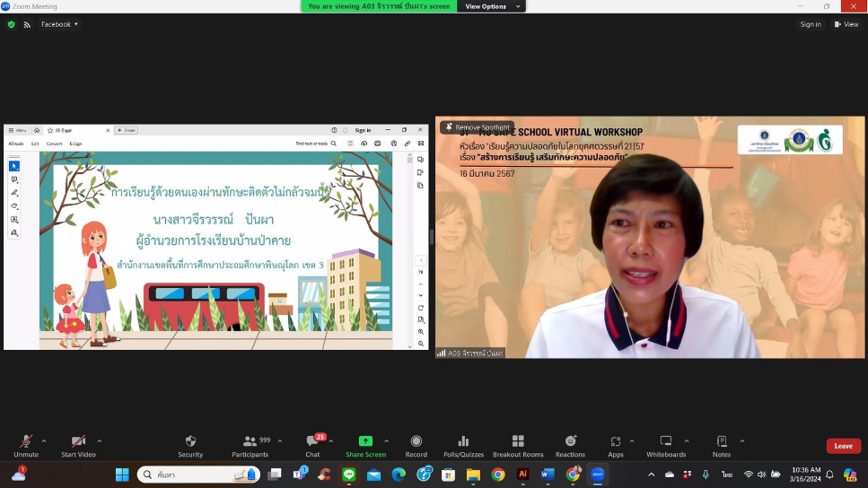Expand the arrow next to Notes
This screenshot has height=488, width=868.
[741, 441]
